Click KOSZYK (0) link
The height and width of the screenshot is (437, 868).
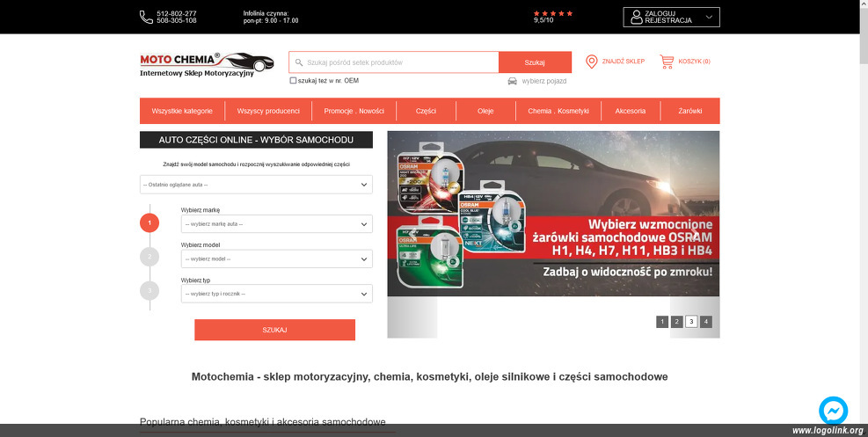pos(694,62)
